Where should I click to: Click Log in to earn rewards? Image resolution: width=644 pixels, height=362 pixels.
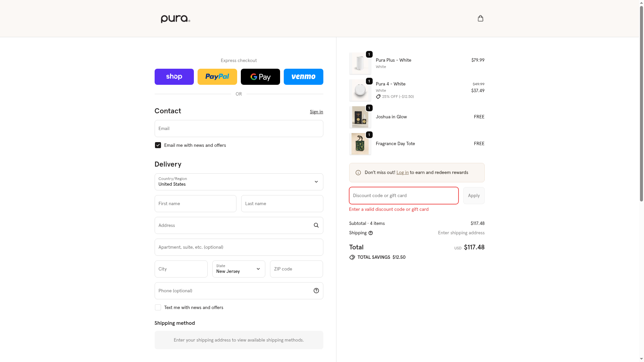(402, 173)
